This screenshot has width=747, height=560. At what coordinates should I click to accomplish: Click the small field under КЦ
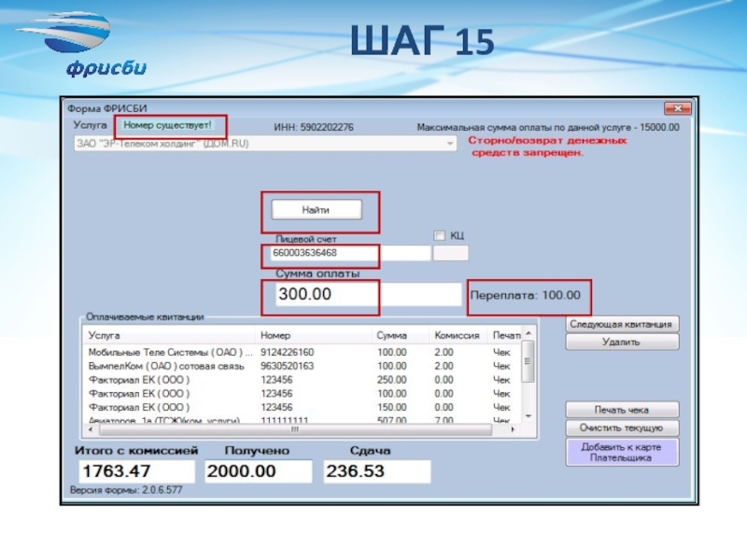pyautogui.click(x=450, y=253)
